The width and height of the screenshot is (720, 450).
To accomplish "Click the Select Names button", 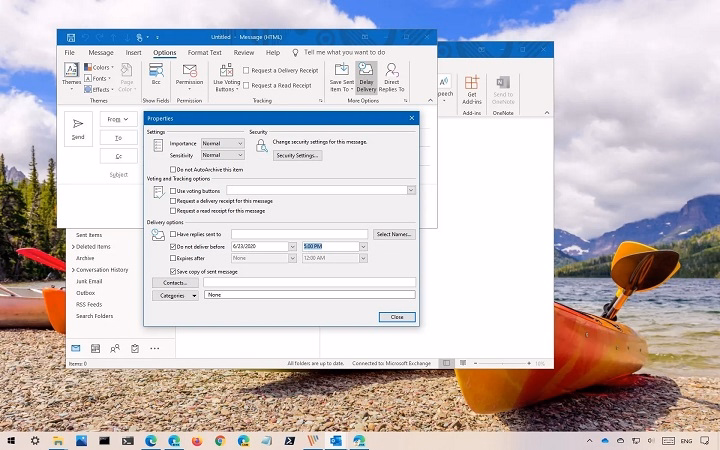I will click(394, 234).
